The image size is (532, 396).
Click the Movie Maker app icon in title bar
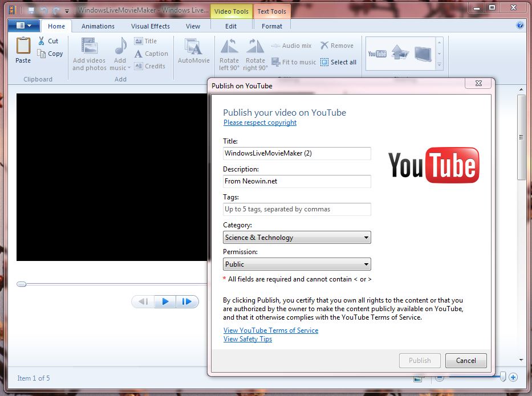coord(12,10)
